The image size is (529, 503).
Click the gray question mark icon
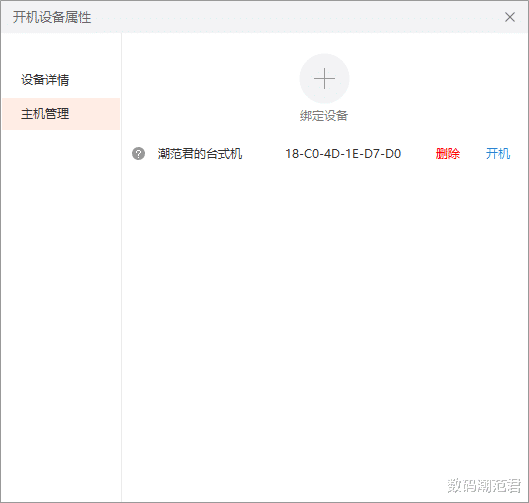coord(138,154)
